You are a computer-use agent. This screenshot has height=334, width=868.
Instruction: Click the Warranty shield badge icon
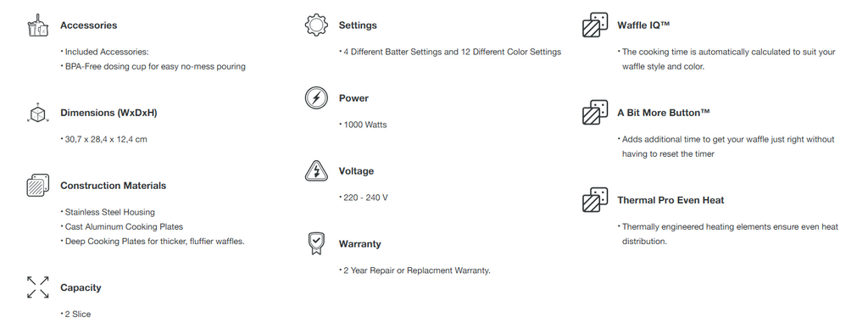315,243
